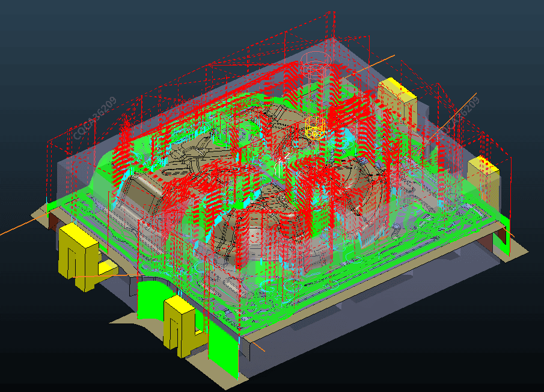The height and width of the screenshot is (392, 544).
Task: Click the orange line tip at bottom front
Action: pyautogui.click(x=263, y=350)
